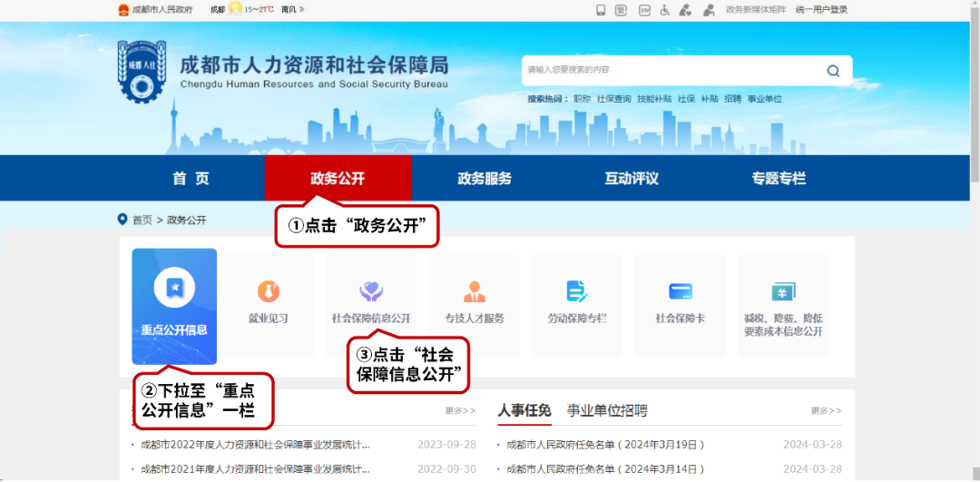Open the 专技人才服务 icon card

475,306
